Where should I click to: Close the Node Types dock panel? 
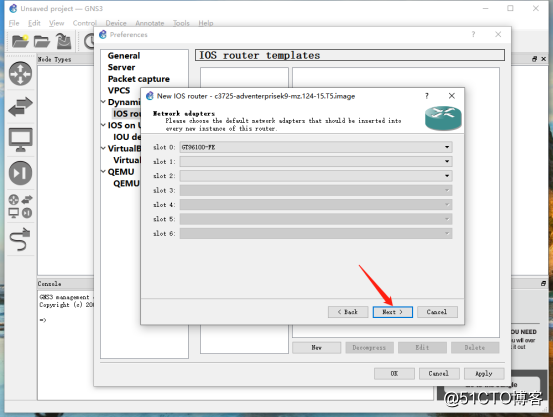point(543,59)
